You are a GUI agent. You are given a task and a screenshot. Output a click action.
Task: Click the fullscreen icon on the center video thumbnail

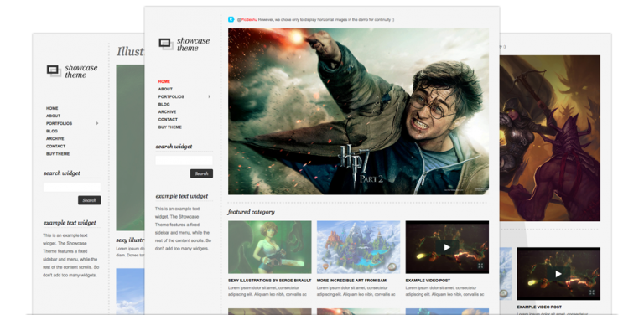tap(480, 266)
